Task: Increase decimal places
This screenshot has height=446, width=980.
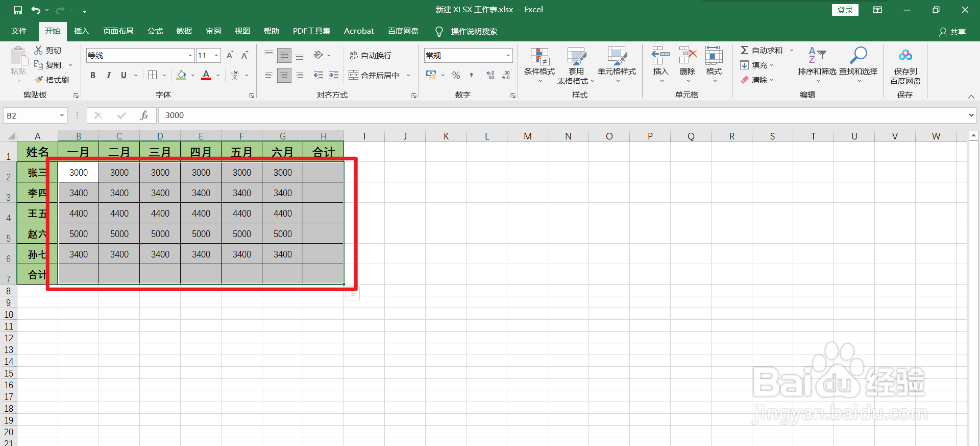Action: (491, 75)
